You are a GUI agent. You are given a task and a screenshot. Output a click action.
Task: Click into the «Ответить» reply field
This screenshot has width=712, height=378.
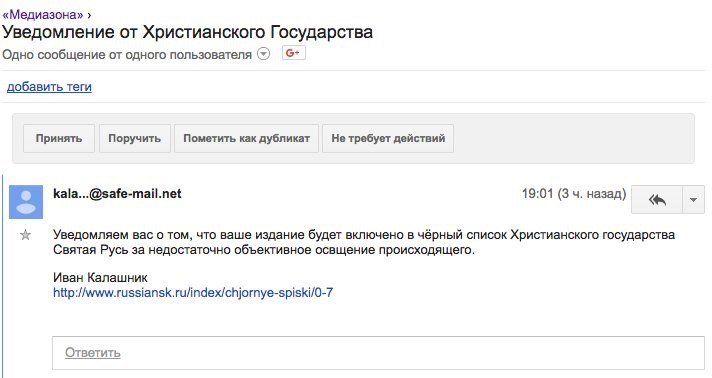click(378, 353)
